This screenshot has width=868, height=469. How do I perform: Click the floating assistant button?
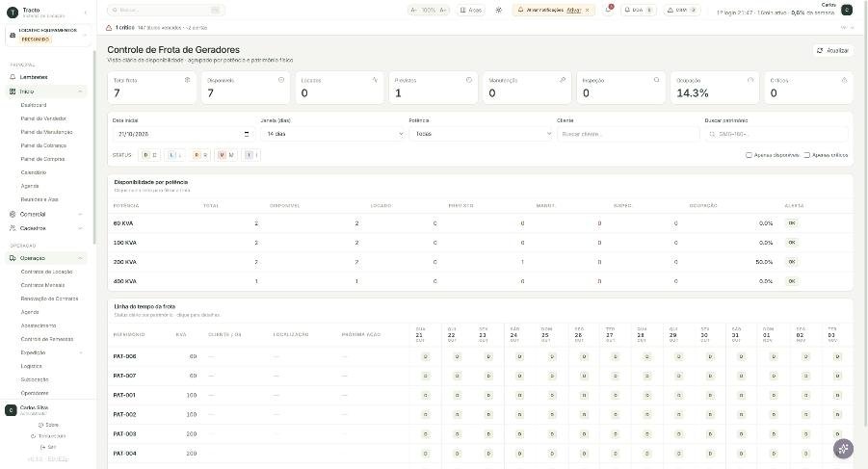coord(843,449)
